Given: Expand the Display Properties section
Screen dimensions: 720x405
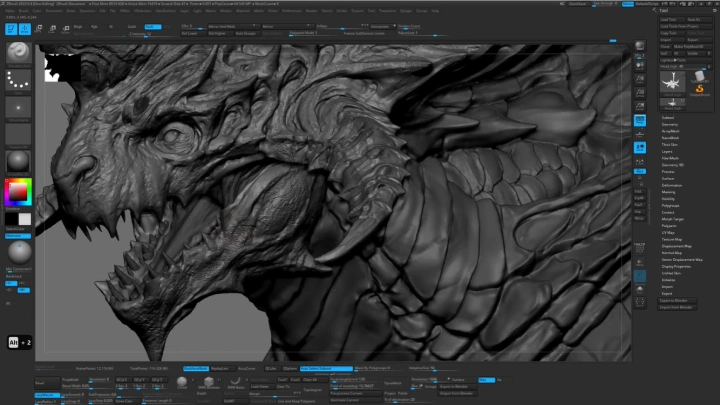Looking at the screenshot, I should (x=676, y=266).
